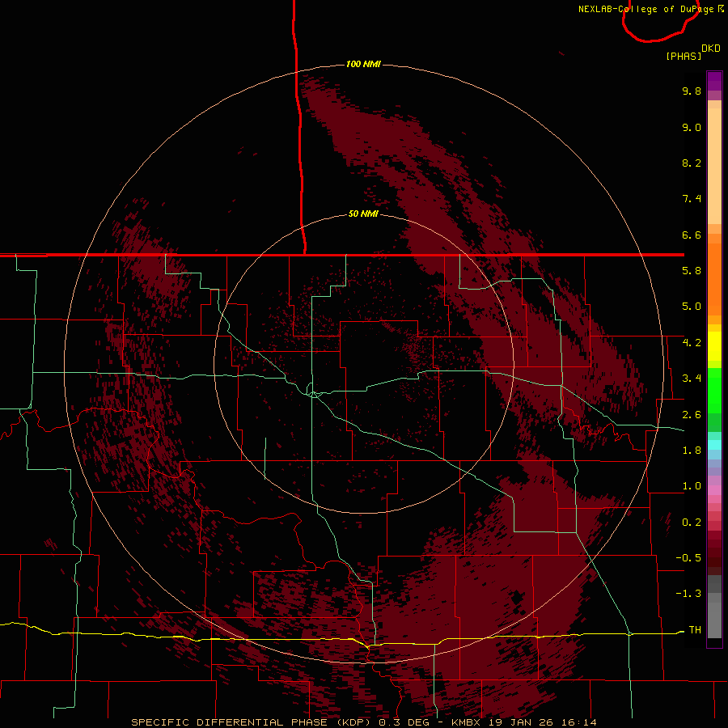
Task: Click the 5.0 legend value
Action: coord(692,307)
